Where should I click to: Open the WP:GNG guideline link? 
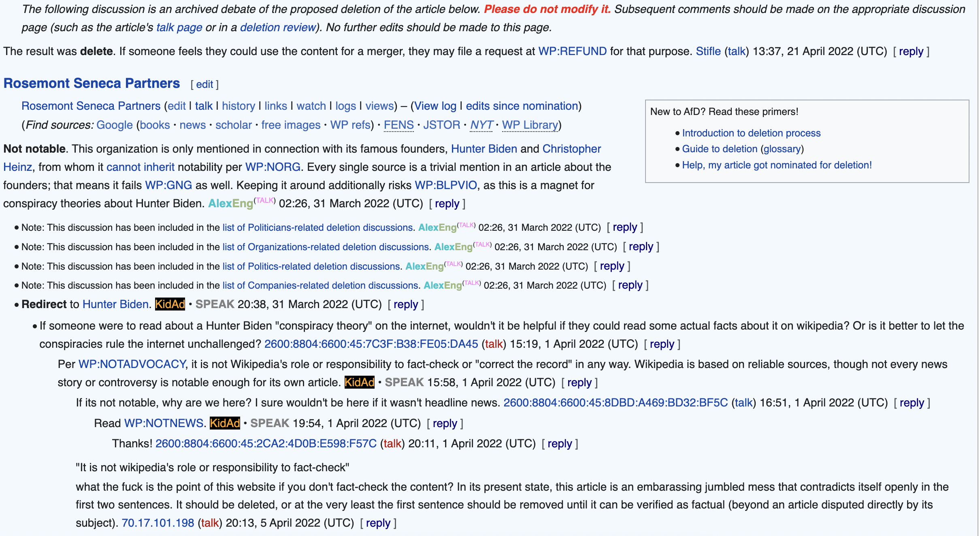tap(168, 185)
